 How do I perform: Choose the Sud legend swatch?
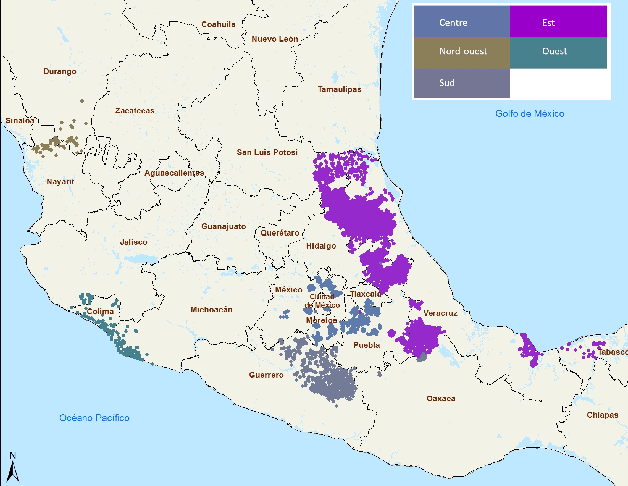(x=461, y=82)
